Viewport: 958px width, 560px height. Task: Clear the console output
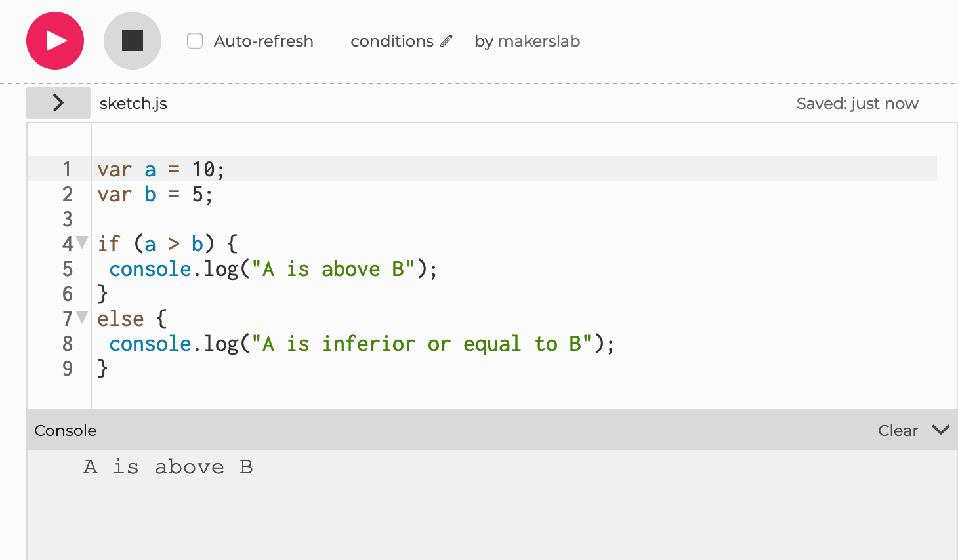coord(897,431)
